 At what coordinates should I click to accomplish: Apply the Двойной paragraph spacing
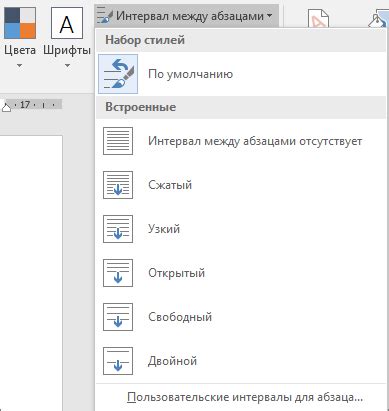241,361
